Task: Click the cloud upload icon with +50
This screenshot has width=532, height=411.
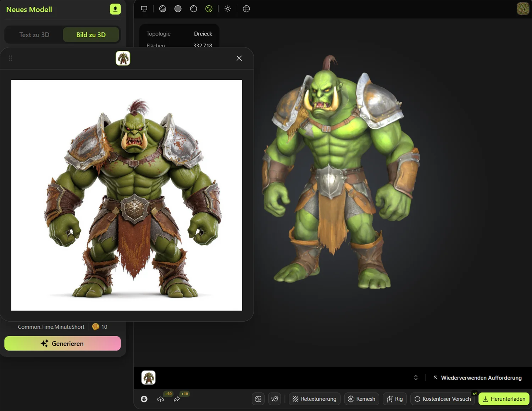Action: 161,399
